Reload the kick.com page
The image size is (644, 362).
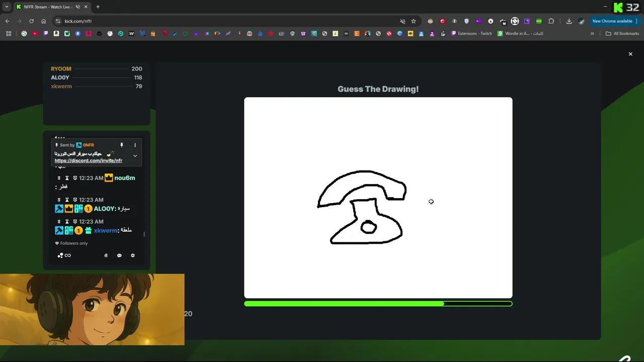tap(31, 21)
